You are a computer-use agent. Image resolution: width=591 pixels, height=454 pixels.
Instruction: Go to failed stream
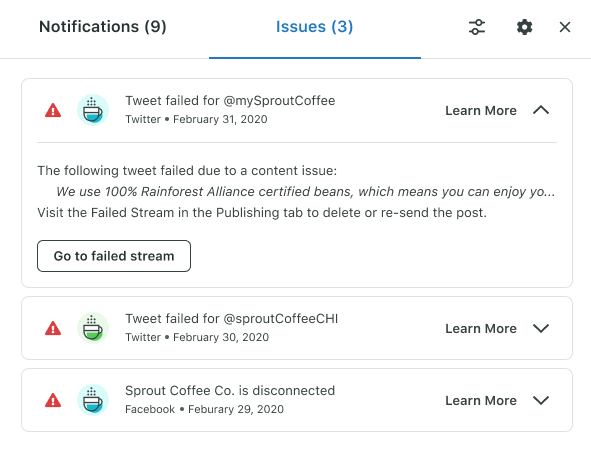(x=114, y=256)
